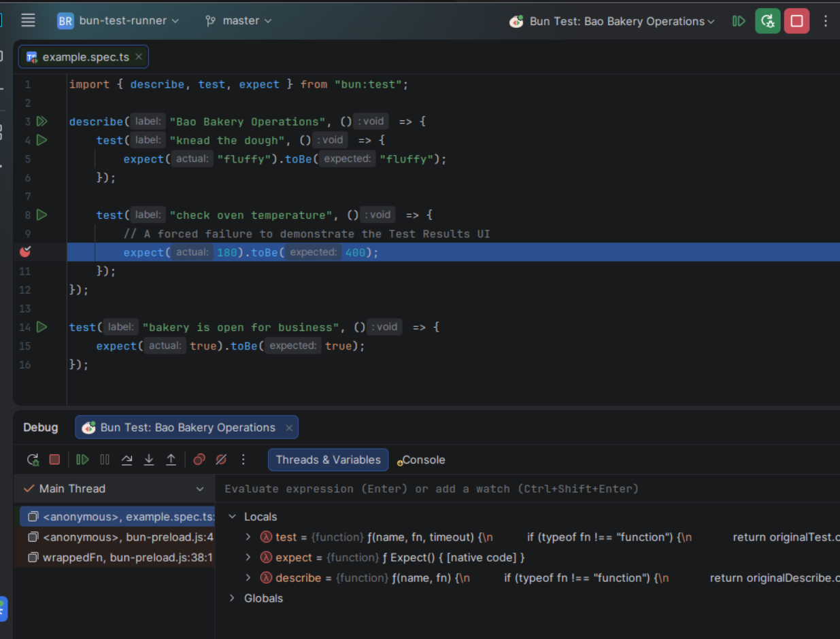Expand the Globals group
The height and width of the screenshot is (639, 840).
232,598
